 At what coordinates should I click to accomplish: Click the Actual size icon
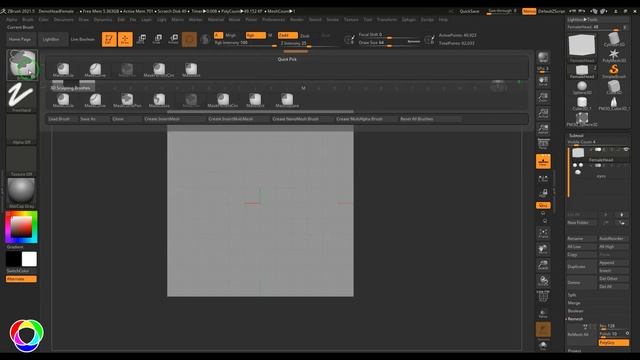543,113
